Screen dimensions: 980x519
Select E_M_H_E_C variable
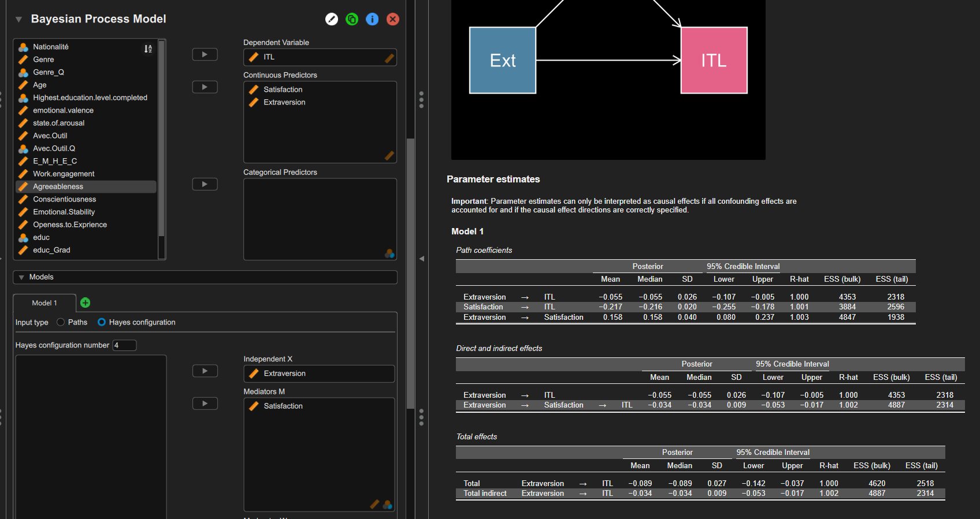coord(86,161)
